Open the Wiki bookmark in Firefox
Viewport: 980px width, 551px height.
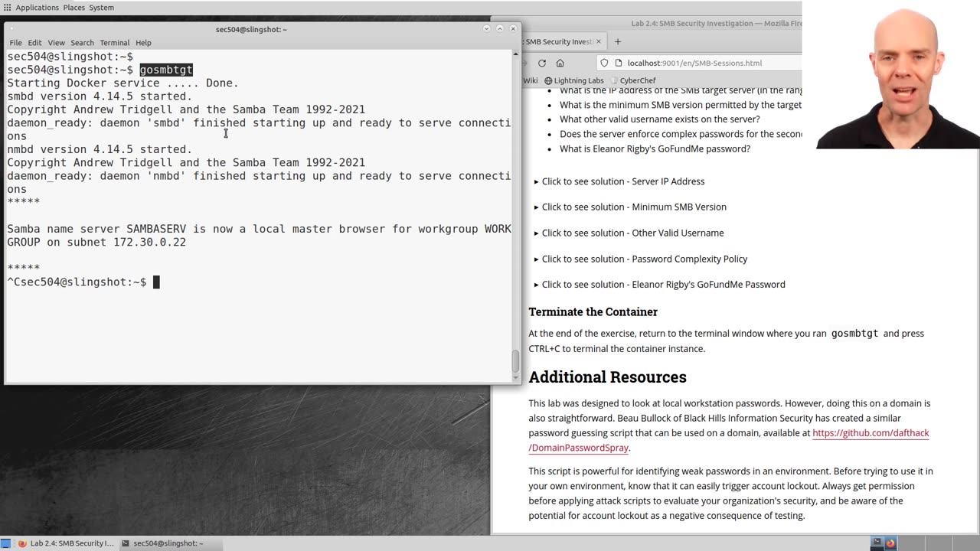[530, 80]
